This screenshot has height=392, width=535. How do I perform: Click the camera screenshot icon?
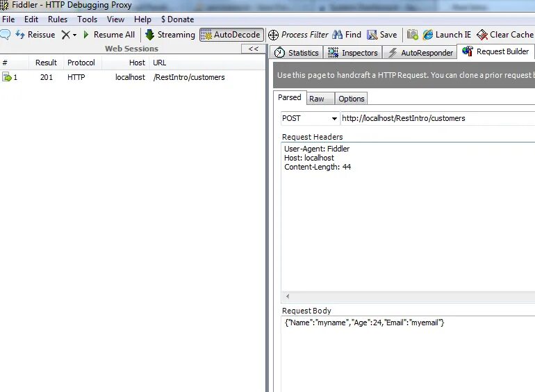[413, 35]
